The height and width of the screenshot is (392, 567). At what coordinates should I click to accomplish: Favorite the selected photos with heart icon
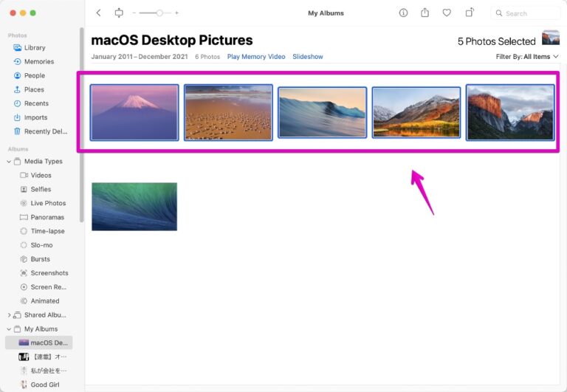[x=447, y=13]
